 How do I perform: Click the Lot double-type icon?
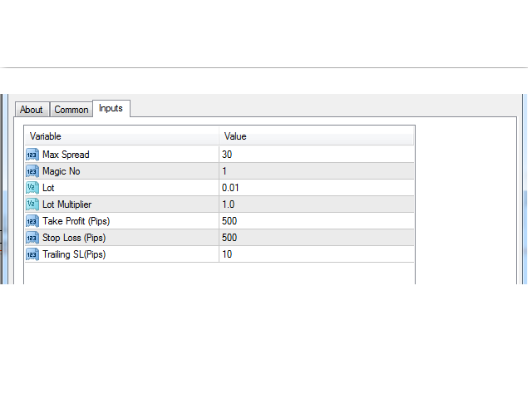[x=32, y=188]
